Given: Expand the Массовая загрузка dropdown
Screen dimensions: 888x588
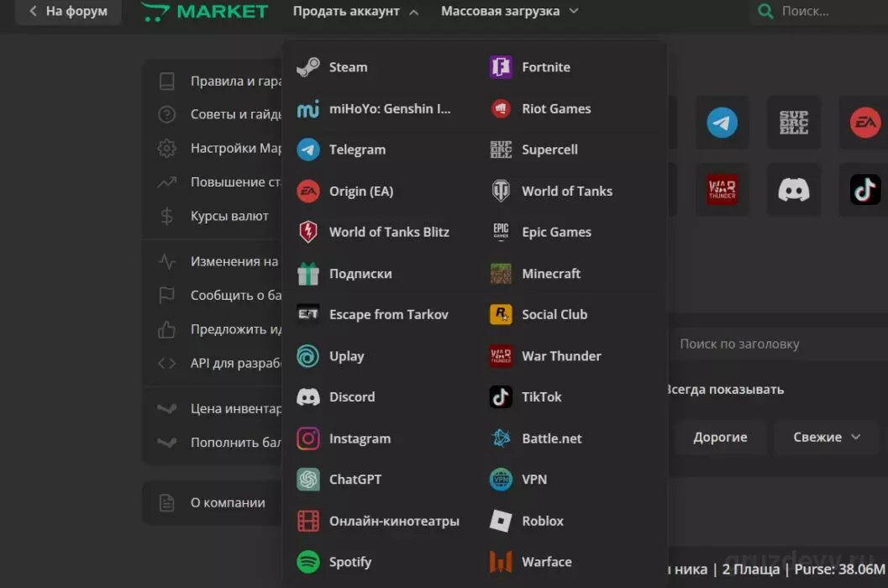Looking at the screenshot, I should [510, 11].
